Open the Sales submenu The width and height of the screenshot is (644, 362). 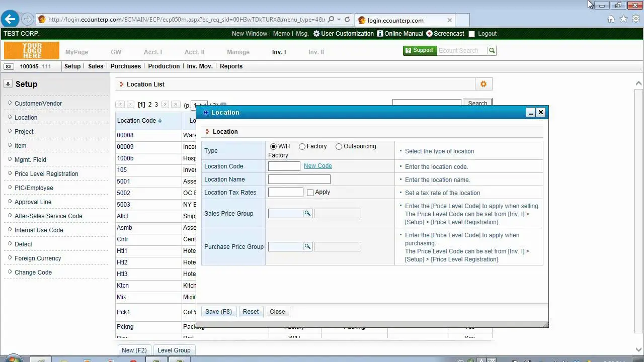pos(96,66)
